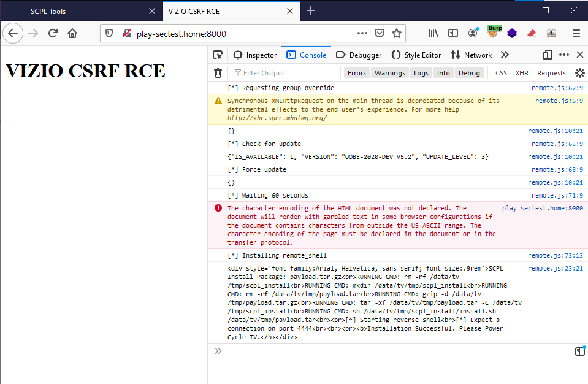Focus the Filter Output field
588x384 pixels.
[285, 73]
